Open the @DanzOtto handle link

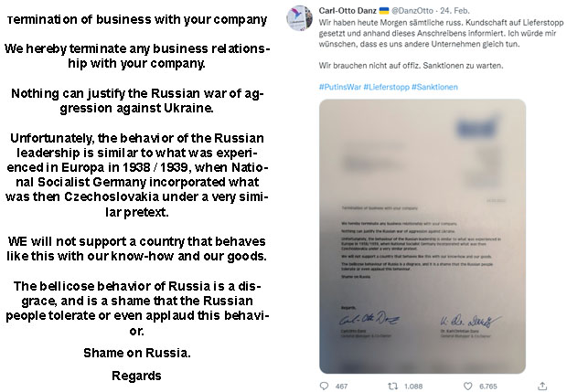click(412, 11)
